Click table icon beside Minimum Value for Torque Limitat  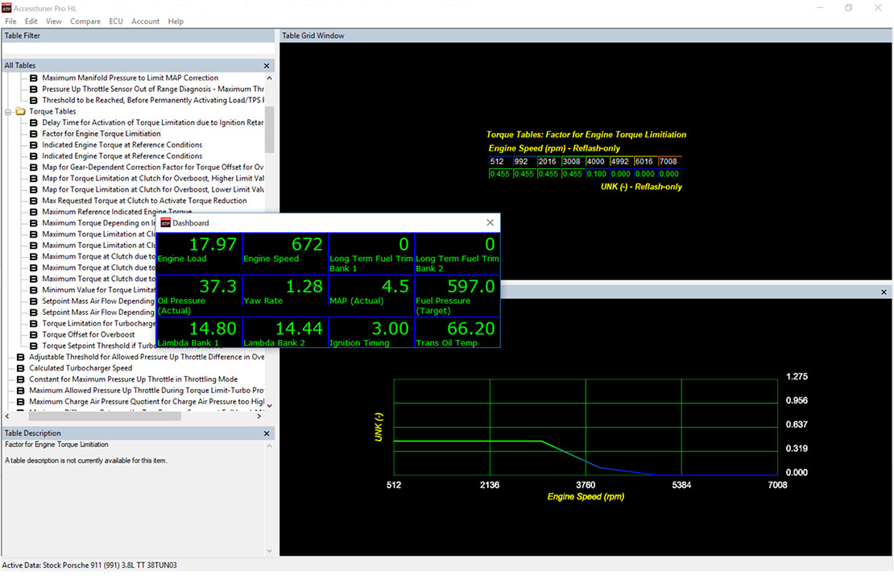click(x=34, y=290)
